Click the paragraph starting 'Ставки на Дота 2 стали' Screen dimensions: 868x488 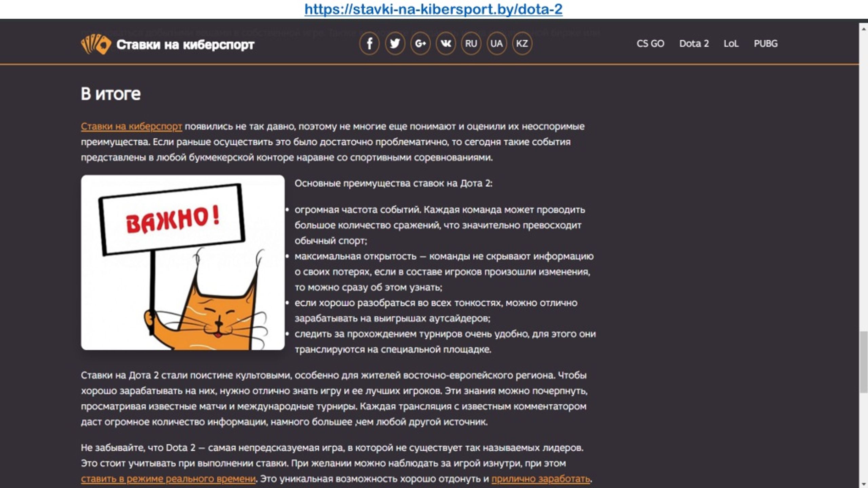click(334, 399)
